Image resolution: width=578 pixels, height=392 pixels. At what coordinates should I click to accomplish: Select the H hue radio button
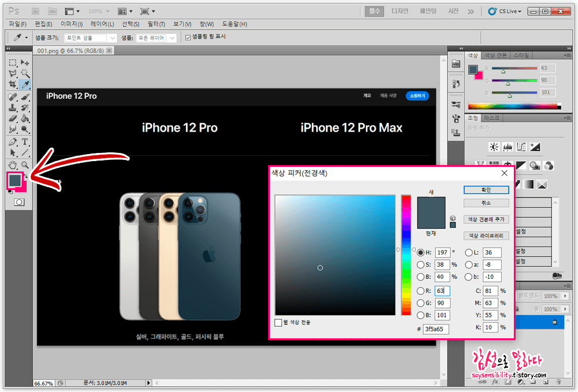click(x=421, y=252)
